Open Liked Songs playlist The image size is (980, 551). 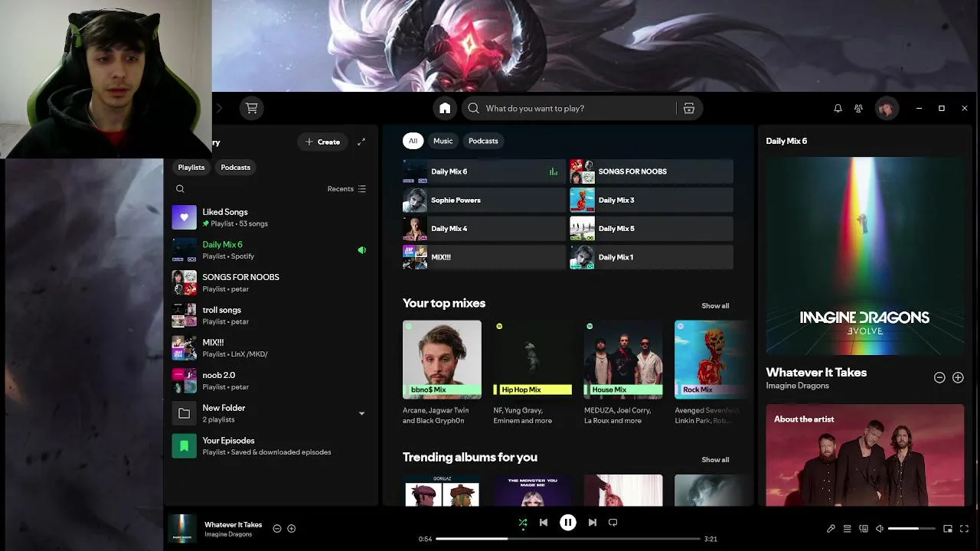pyautogui.click(x=269, y=217)
